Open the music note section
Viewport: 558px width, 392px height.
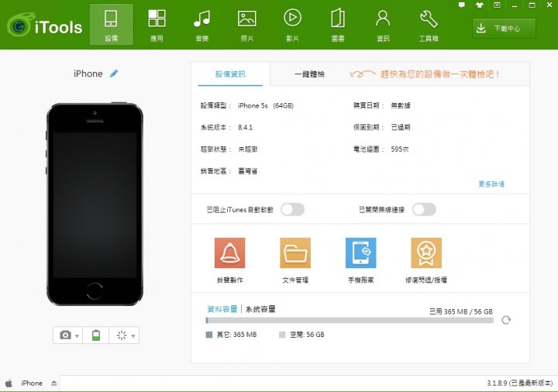201,25
